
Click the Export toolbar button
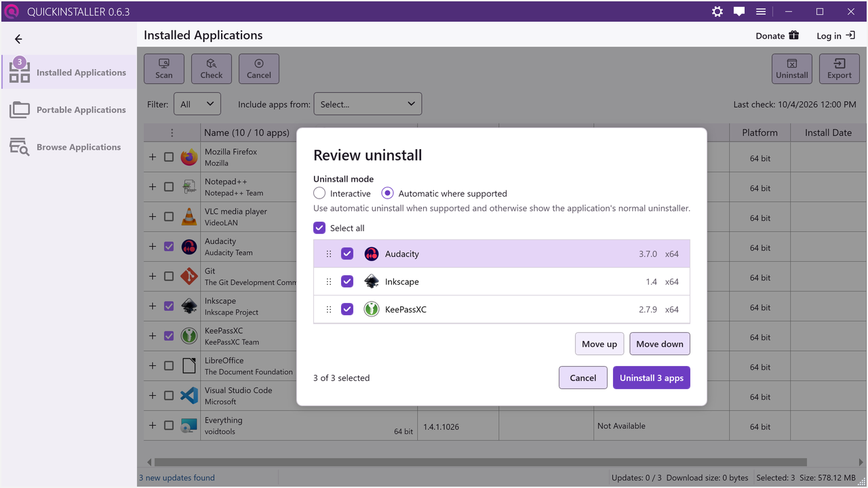[x=840, y=69]
